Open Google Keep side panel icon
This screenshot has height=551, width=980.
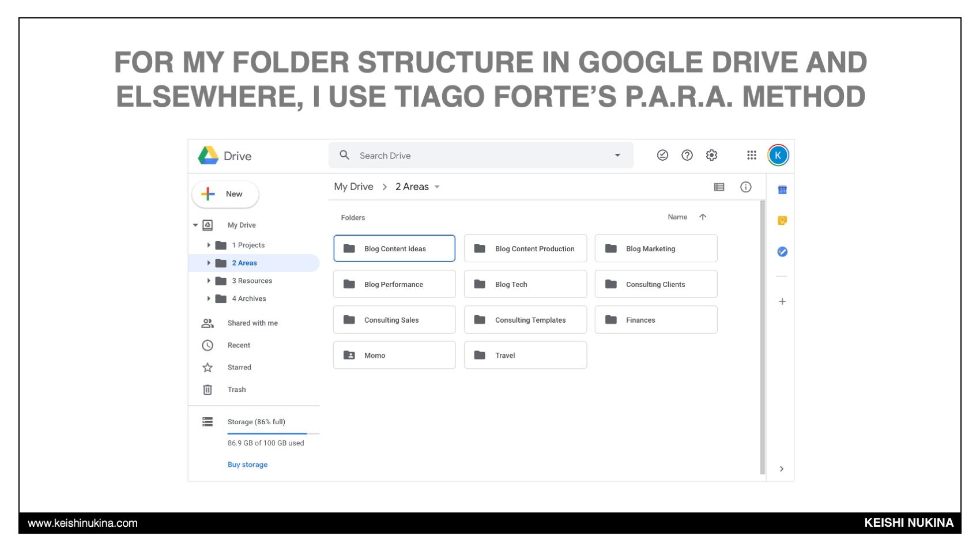782,221
